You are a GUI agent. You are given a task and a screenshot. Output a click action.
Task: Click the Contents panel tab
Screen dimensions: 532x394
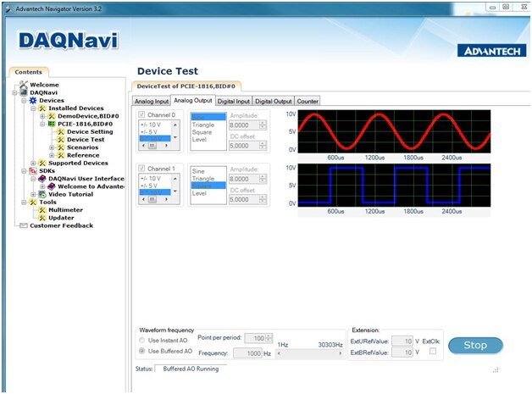click(29, 72)
